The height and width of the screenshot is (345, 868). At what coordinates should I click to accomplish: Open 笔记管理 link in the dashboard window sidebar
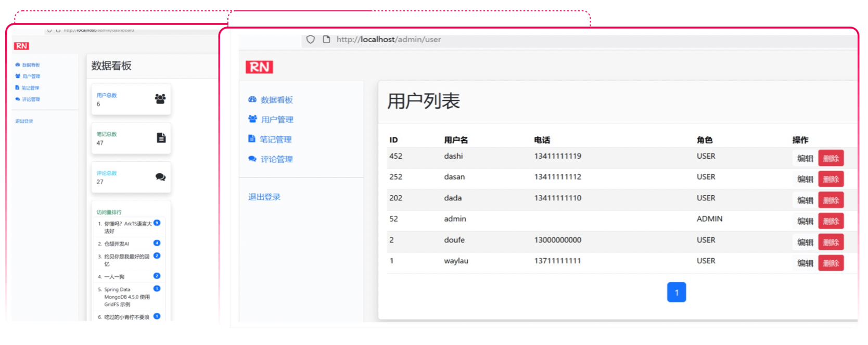click(30, 88)
